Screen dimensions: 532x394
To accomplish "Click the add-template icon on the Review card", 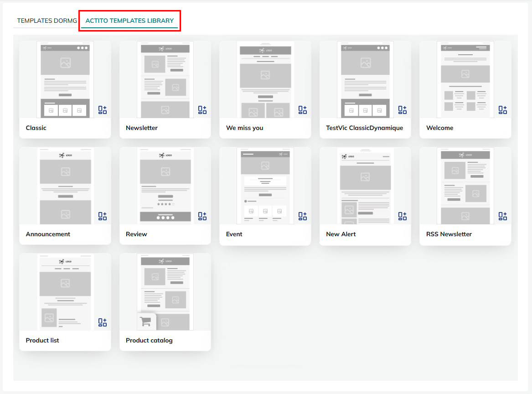I will [202, 216].
